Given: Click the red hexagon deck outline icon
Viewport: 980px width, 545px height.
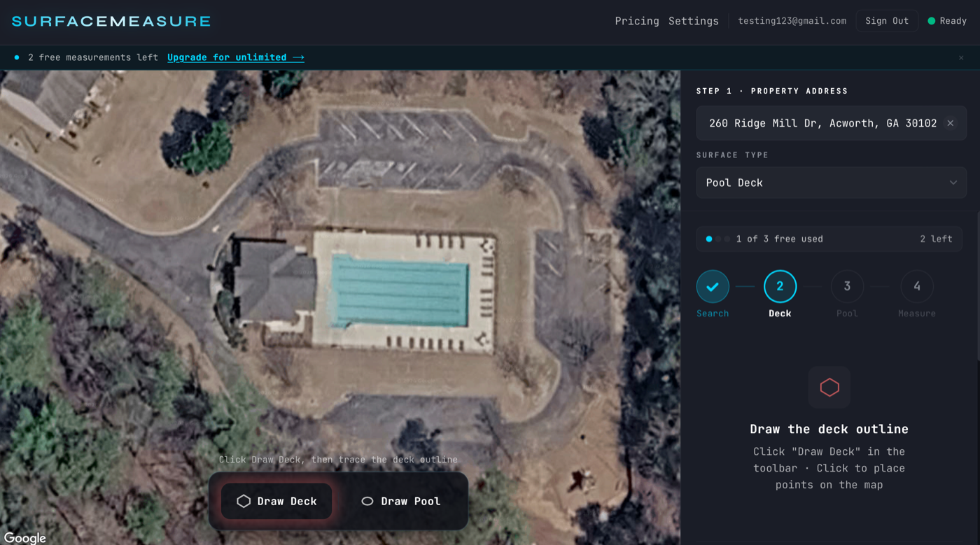Looking at the screenshot, I should (829, 387).
